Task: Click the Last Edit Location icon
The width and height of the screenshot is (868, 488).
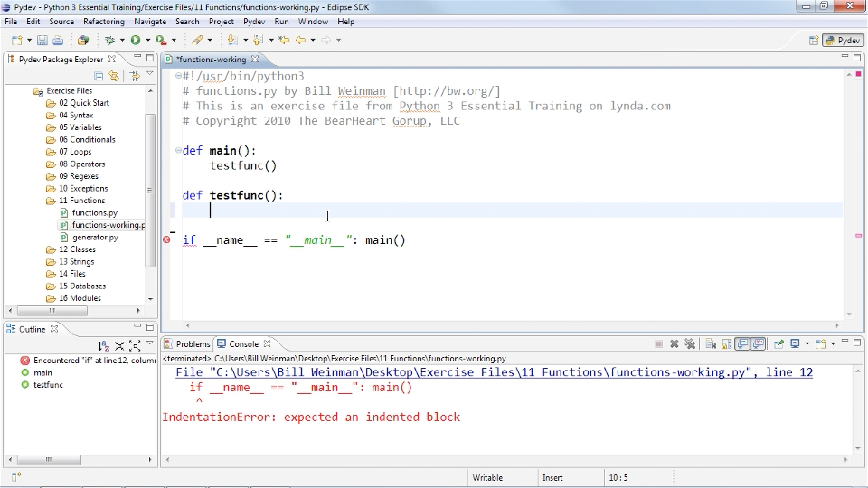Action: [x=284, y=40]
